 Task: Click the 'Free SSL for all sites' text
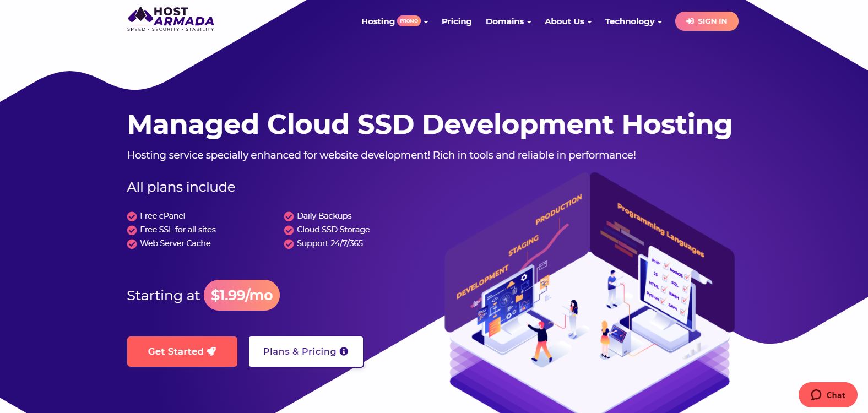point(178,230)
